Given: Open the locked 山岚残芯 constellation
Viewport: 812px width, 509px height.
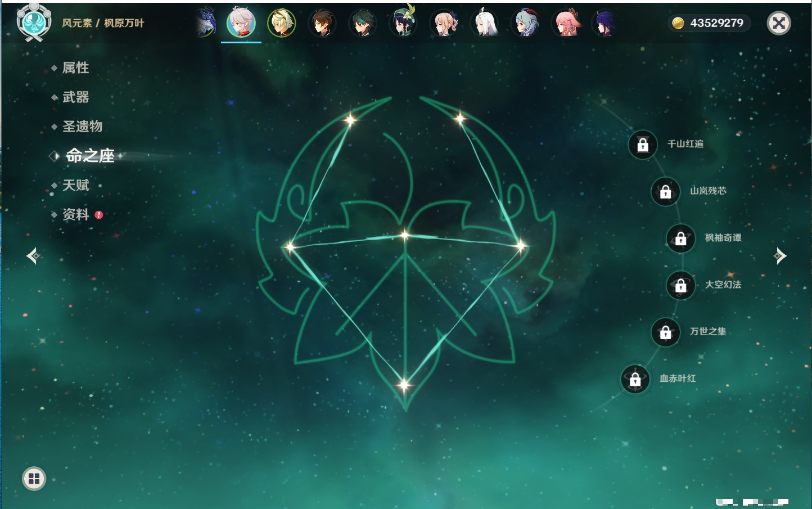Looking at the screenshot, I should (x=666, y=191).
